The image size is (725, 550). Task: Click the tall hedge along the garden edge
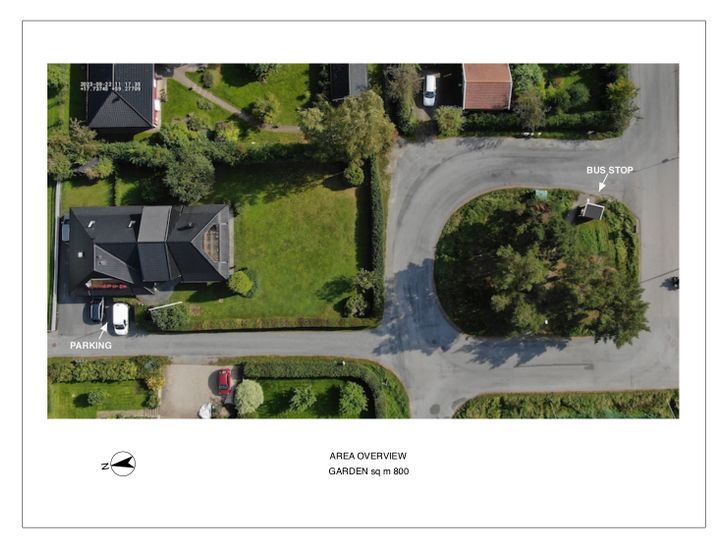coord(376,236)
